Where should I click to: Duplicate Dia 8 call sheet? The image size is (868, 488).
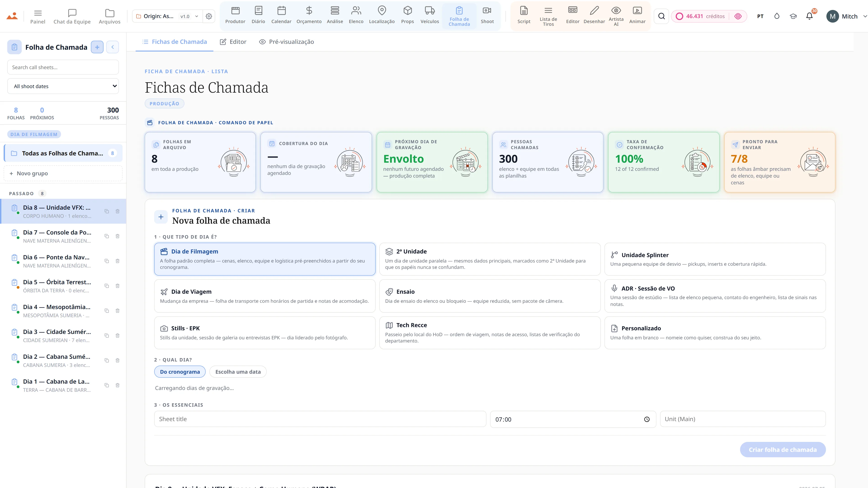[107, 211]
